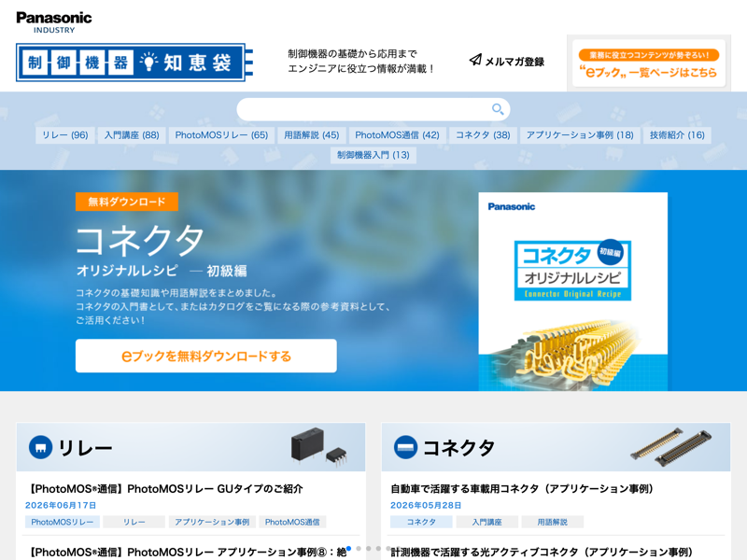Click the search magnifier icon
The width and height of the screenshot is (747, 560).
click(x=498, y=109)
